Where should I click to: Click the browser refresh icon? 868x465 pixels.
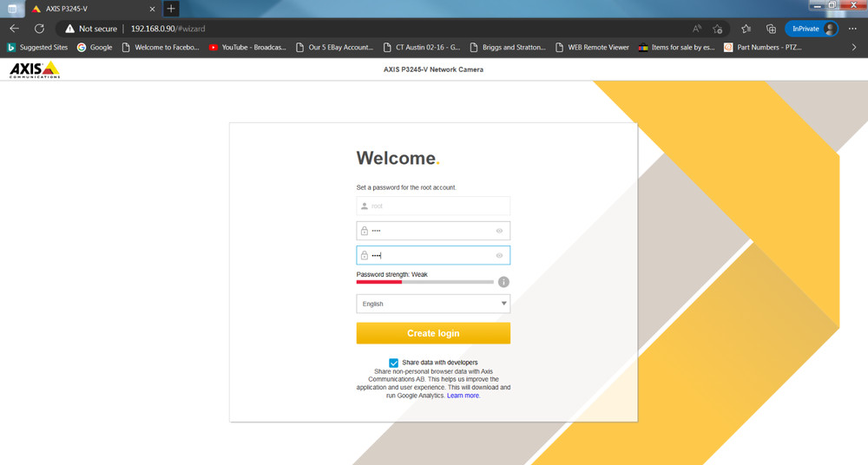[x=39, y=29]
